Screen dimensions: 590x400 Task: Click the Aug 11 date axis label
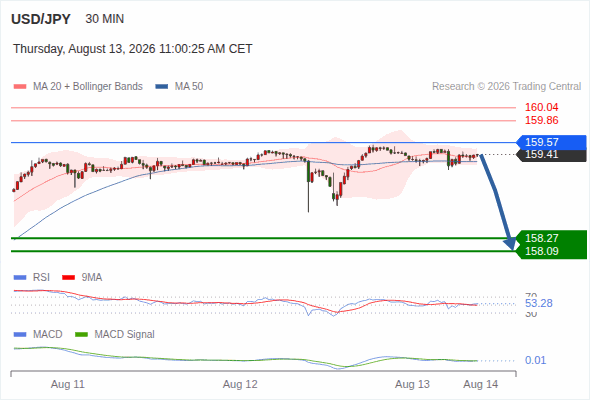coord(68,385)
